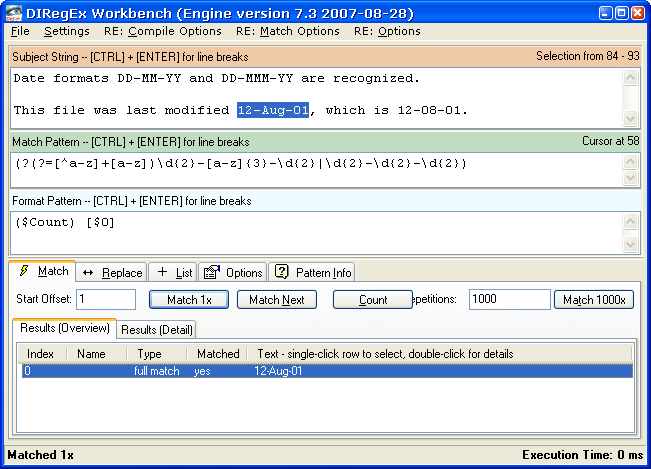Viewport: 651px width, 469px height.
Task: Click into the Start Offset field
Action: [105, 299]
